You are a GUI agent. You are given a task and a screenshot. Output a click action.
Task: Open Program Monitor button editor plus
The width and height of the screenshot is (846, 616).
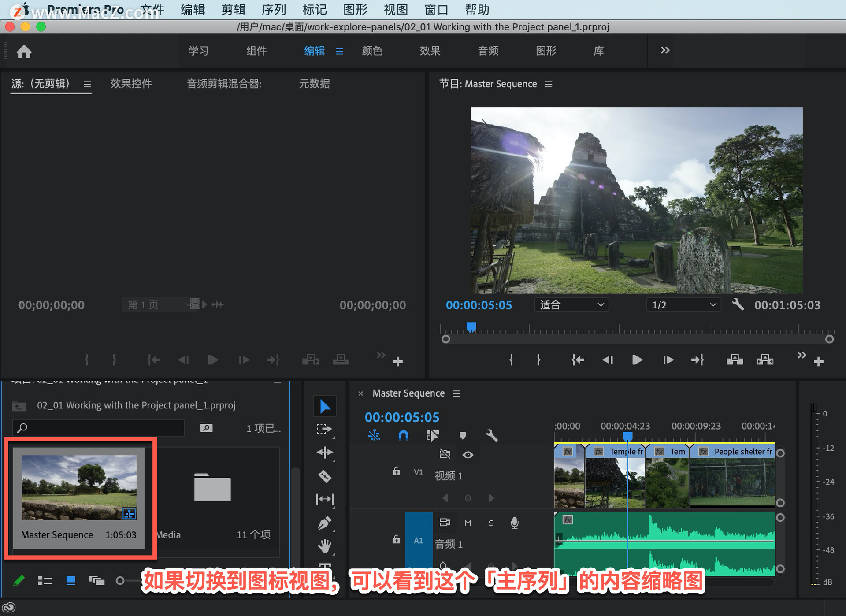pyautogui.click(x=819, y=362)
